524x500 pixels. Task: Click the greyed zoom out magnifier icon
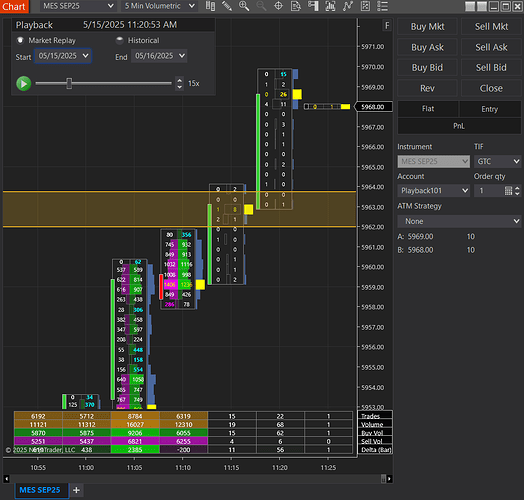tap(261, 6)
